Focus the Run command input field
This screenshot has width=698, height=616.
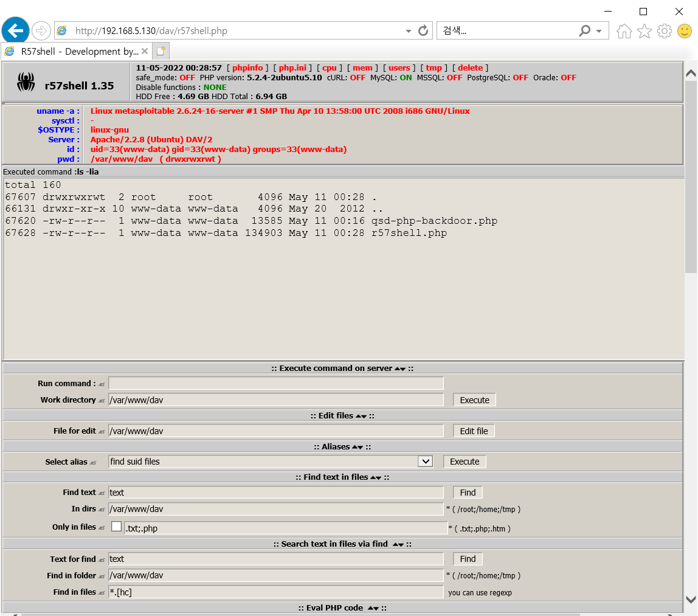coord(276,383)
